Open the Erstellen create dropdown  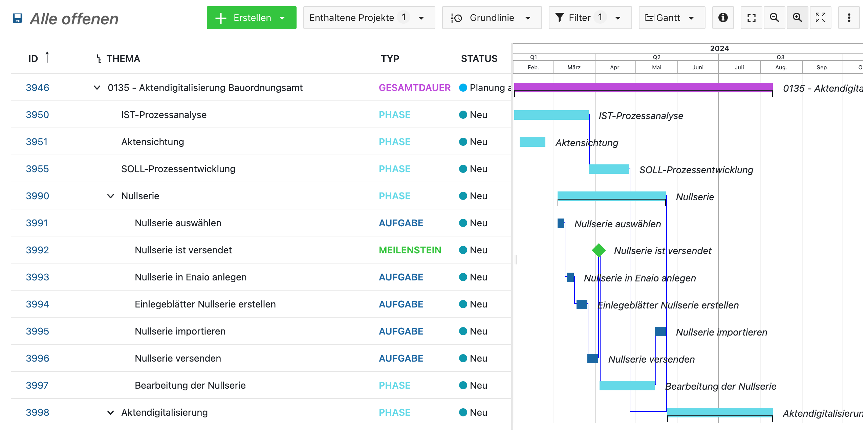(x=251, y=18)
